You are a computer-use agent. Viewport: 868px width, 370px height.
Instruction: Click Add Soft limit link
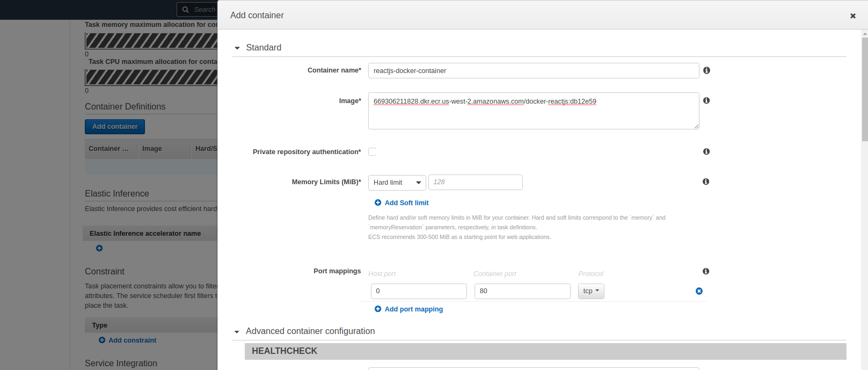coord(406,203)
